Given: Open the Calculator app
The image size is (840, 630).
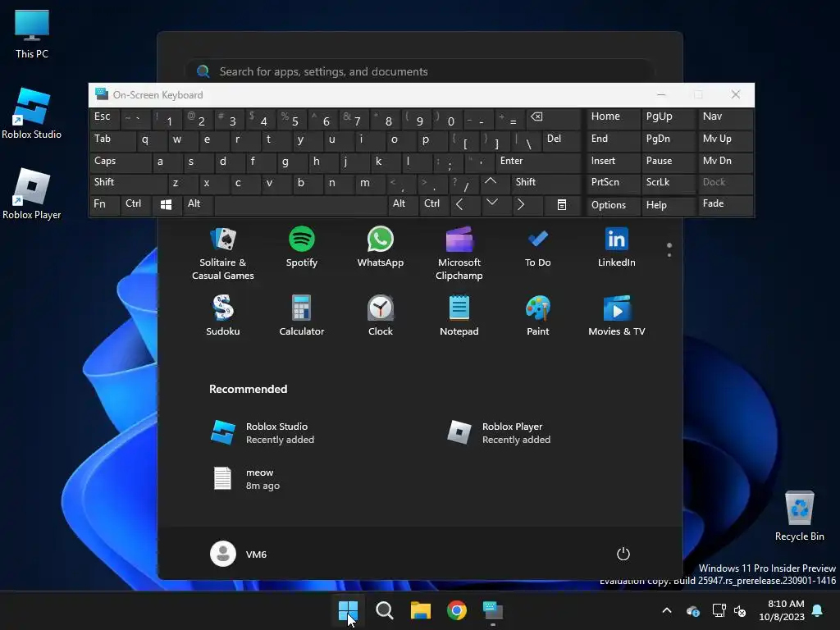Looking at the screenshot, I should coord(302,316).
